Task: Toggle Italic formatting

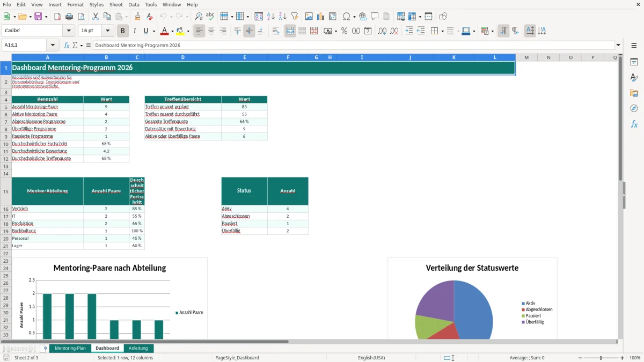Action: tap(134, 31)
